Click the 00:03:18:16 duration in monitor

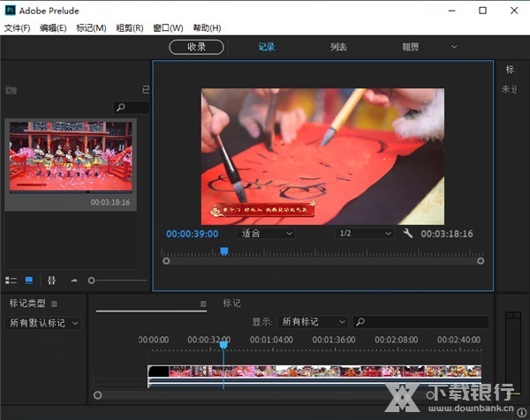pyautogui.click(x=447, y=234)
